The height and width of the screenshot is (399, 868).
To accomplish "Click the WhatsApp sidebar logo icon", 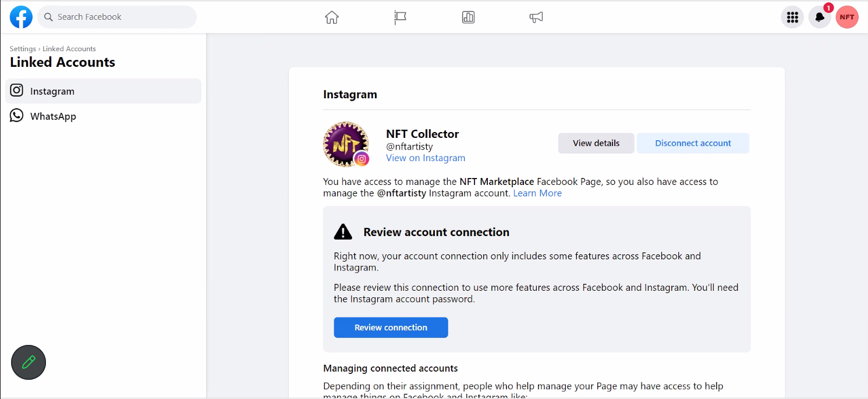I will pos(17,116).
